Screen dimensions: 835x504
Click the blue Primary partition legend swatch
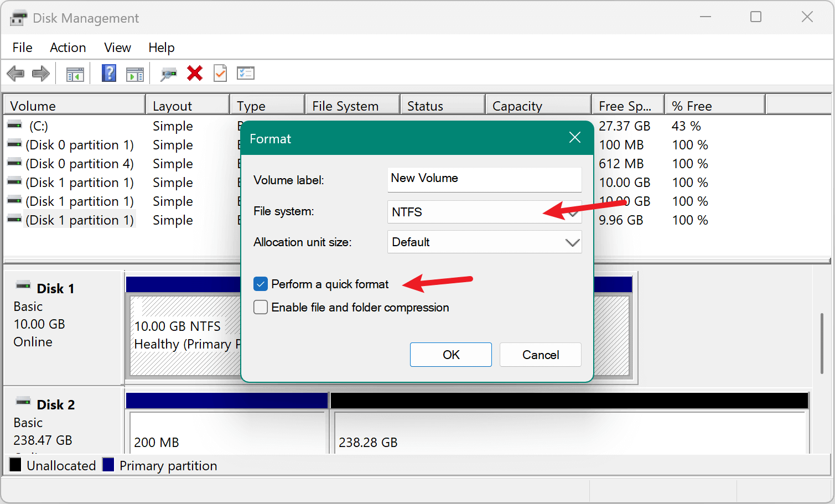(108, 465)
